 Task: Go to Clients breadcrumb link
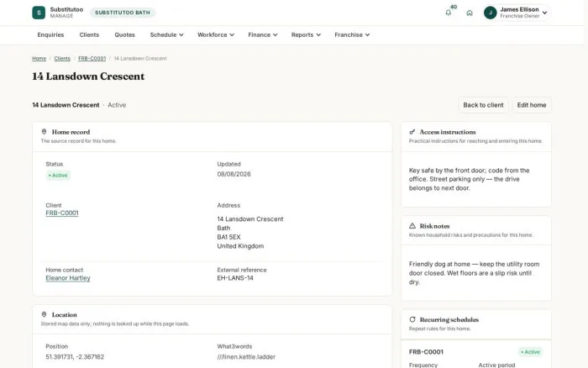(x=62, y=59)
